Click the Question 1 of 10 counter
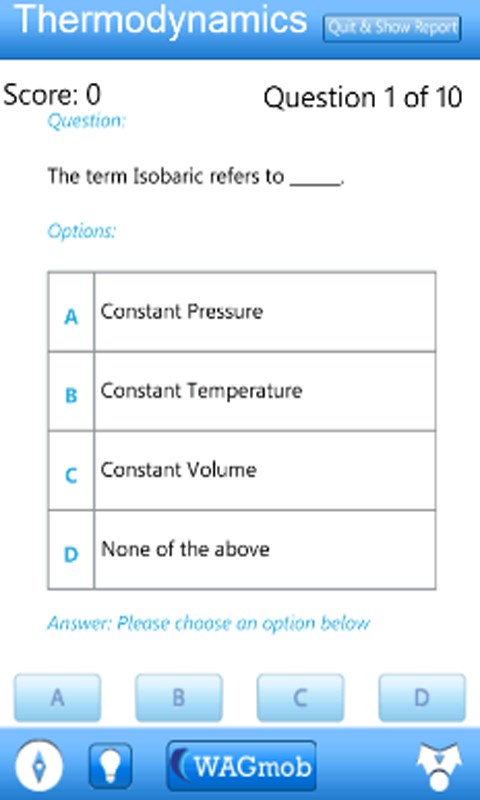Viewport: 480px width, 800px height. (x=363, y=97)
